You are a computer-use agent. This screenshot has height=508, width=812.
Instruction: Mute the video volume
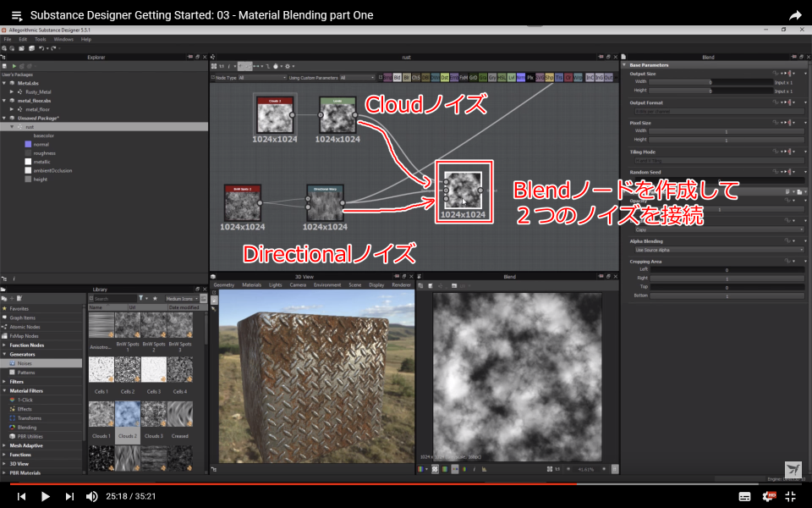[x=91, y=497]
